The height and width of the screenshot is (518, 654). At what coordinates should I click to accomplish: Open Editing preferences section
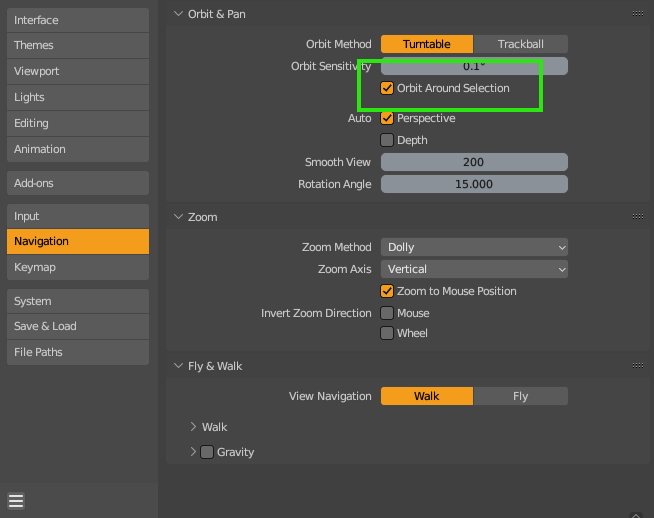point(78,123)
